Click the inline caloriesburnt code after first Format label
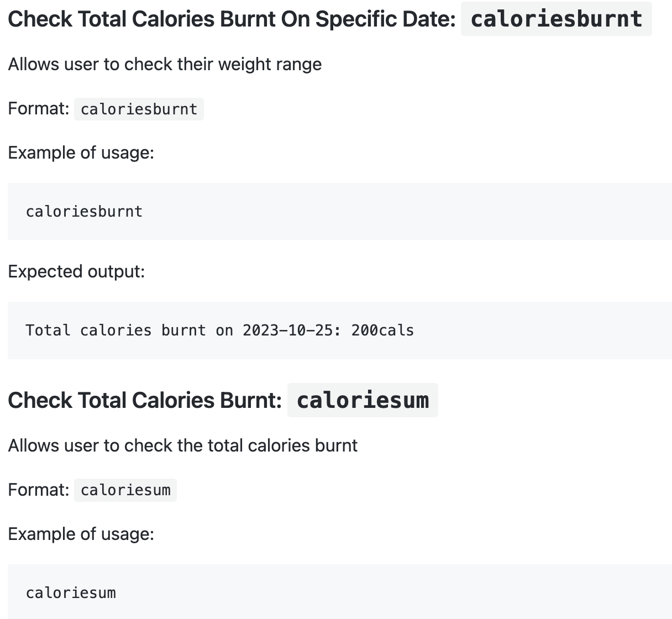672x619 pixels. [x=139, y=109]
